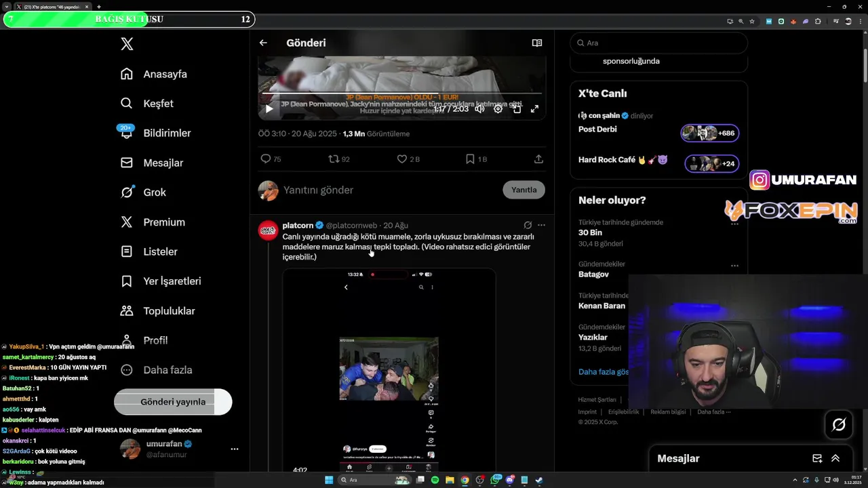
Task: Play the video in the post
Action: (x=269, y=108)
